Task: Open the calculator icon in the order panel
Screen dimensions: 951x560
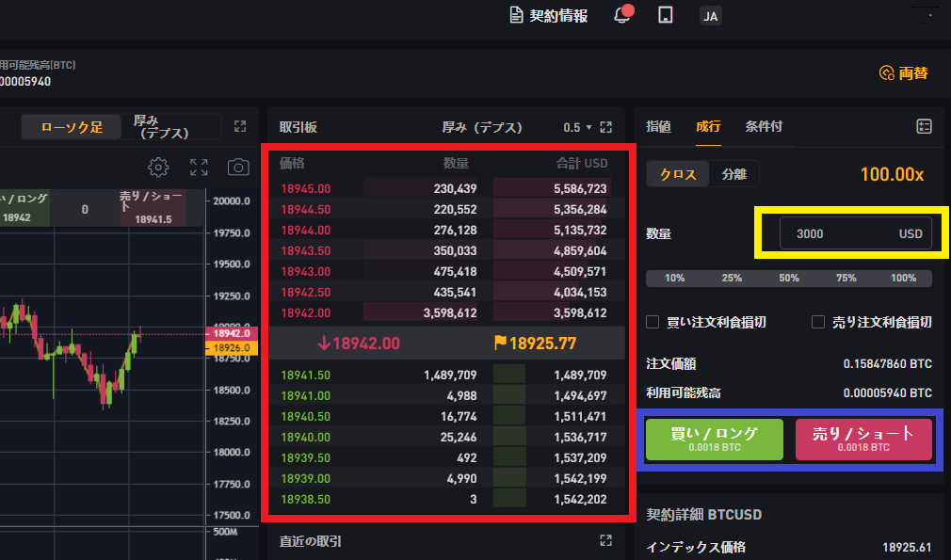Action: (924, 126)
